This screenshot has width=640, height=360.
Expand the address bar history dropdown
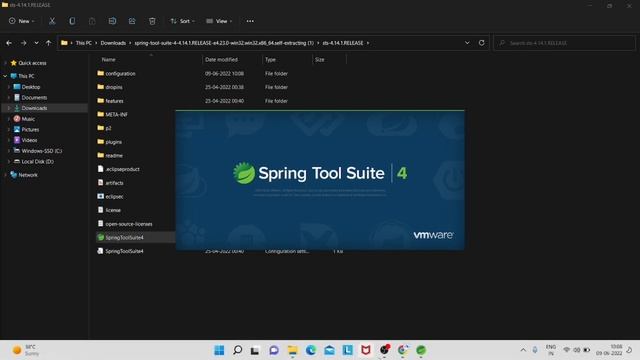467,43
